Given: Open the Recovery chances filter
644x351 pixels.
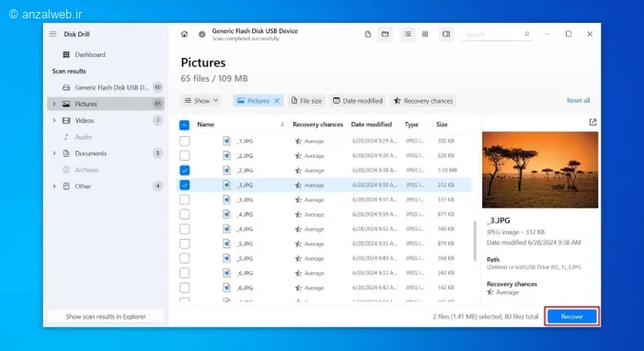Looking at the screenshot, I should (x=423, y=101).
